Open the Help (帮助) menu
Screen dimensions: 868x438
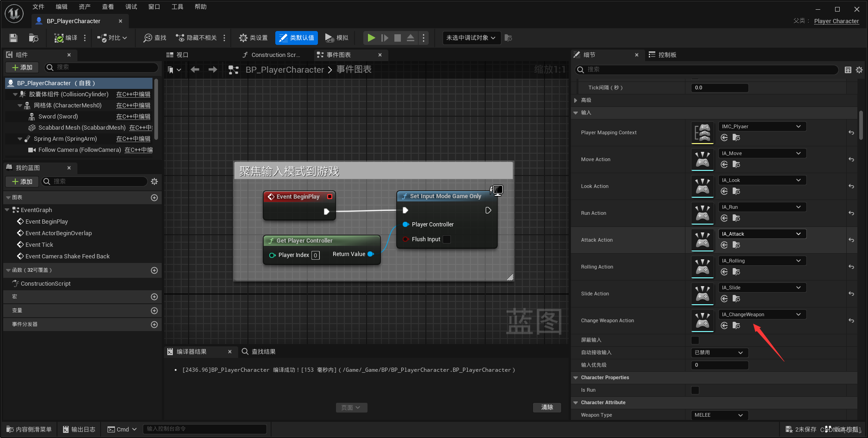click(x=201, y=6)
